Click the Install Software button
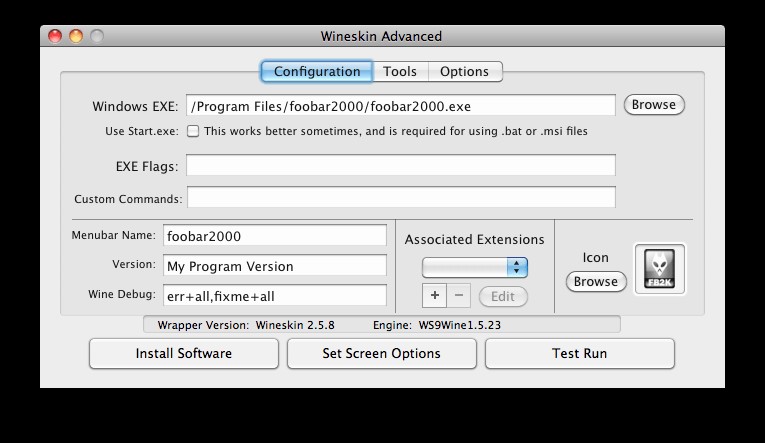This screenshot has width=765, height=443. (x=184, y=353)
